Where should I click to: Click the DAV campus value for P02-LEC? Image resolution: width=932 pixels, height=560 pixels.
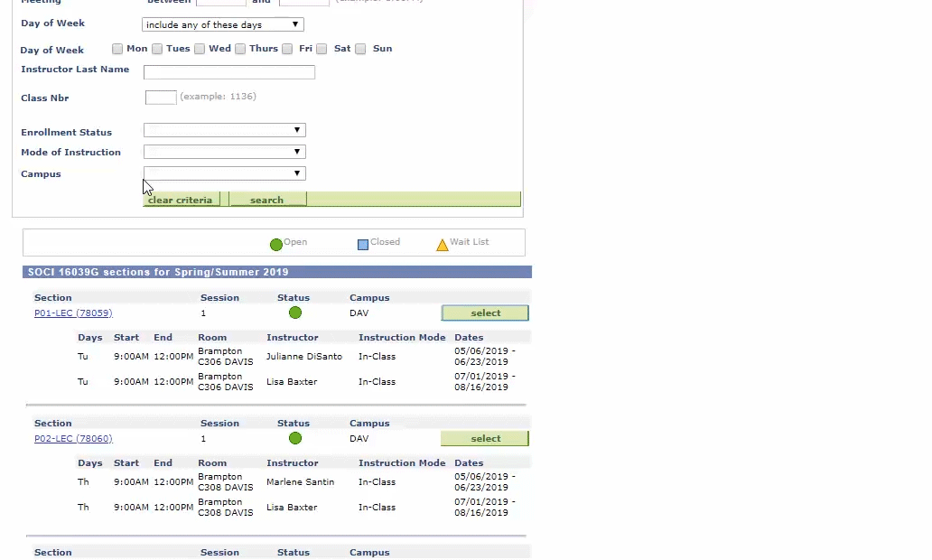click(359, 438)
